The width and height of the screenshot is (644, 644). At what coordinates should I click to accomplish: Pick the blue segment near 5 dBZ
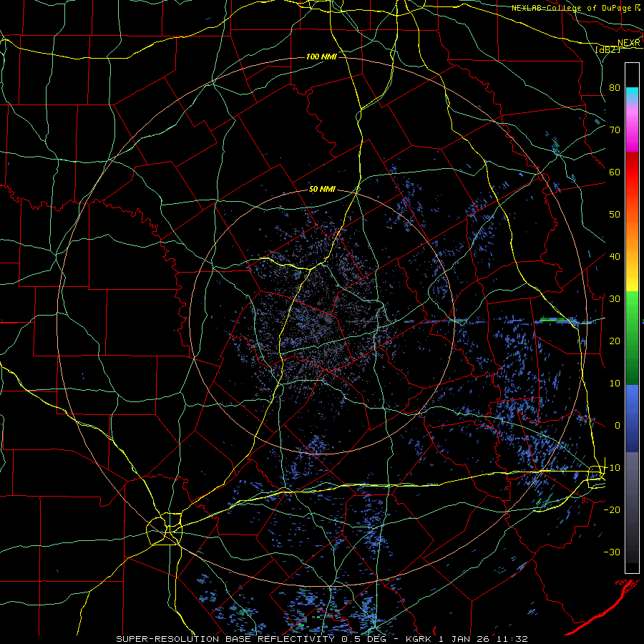point(632,404)
